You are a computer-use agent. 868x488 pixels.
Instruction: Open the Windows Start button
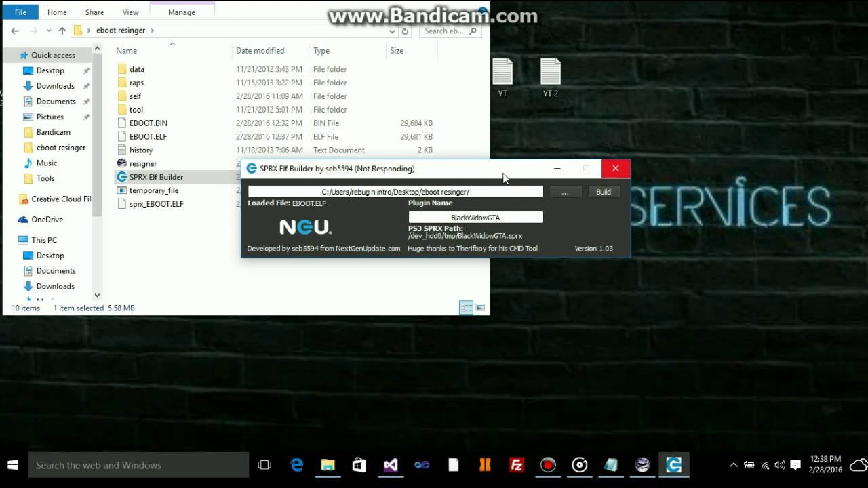[x=12, y=465]
